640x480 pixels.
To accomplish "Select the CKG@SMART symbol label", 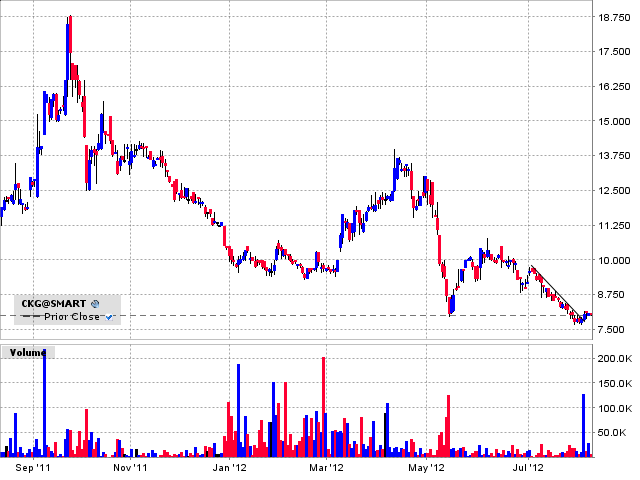I will (54, 302).
